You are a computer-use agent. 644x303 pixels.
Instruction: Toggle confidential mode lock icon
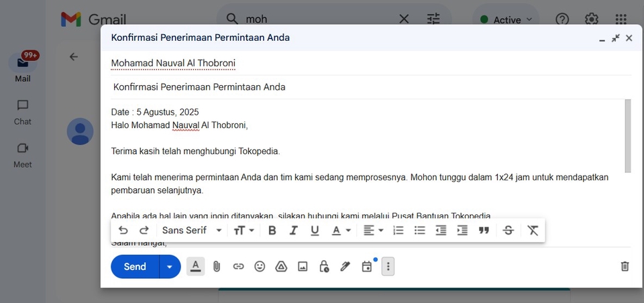[324, 267]
